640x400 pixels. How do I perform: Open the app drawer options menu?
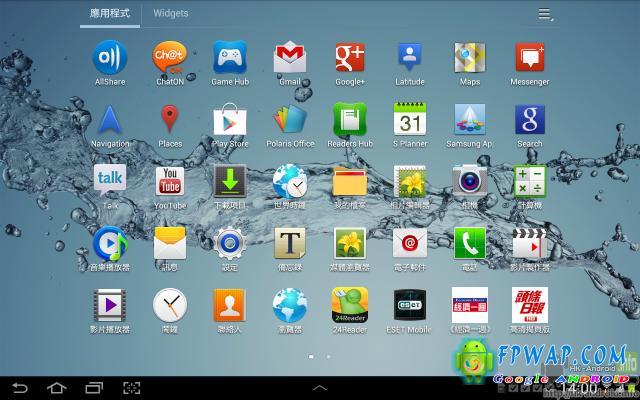[545, 14]
